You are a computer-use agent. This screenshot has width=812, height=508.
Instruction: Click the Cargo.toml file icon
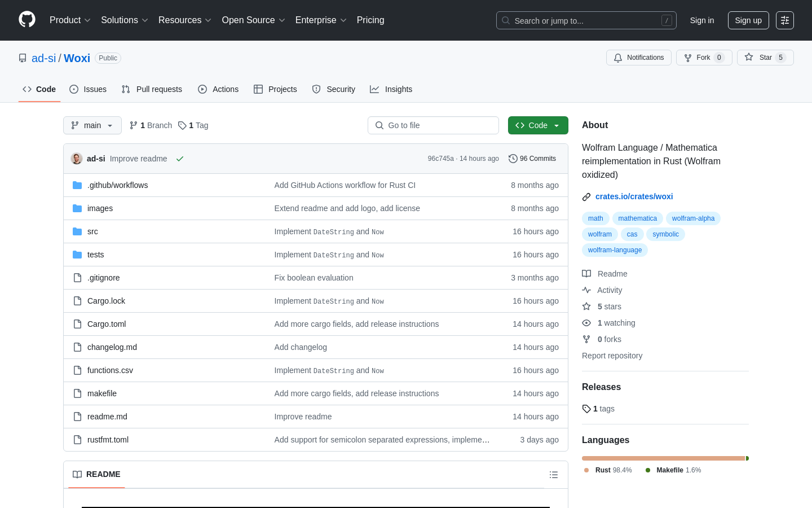pos(77,324)
